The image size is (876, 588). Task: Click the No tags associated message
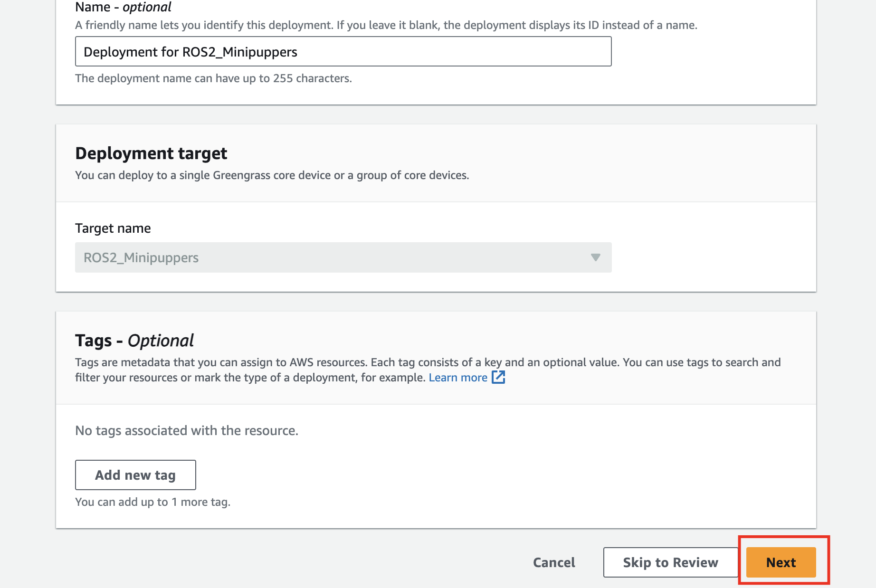[187, 430]
